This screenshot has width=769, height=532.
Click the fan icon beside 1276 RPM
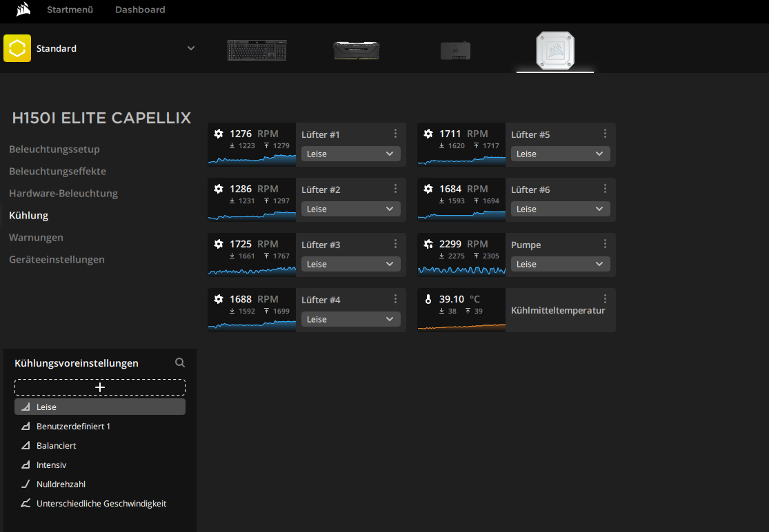(219, 134)
